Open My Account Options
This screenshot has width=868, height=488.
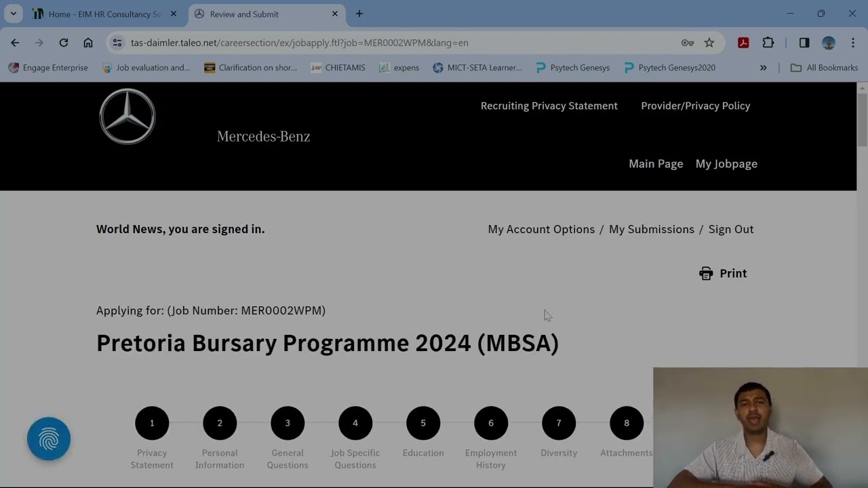click(541, 229)
